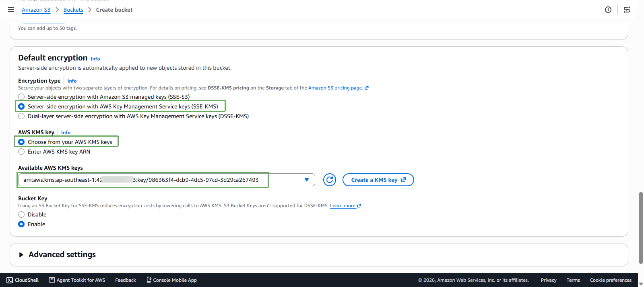644x287 pixels.
Task: Select DSSE-KMS dual-layer encryption
Action: (21, 116)
